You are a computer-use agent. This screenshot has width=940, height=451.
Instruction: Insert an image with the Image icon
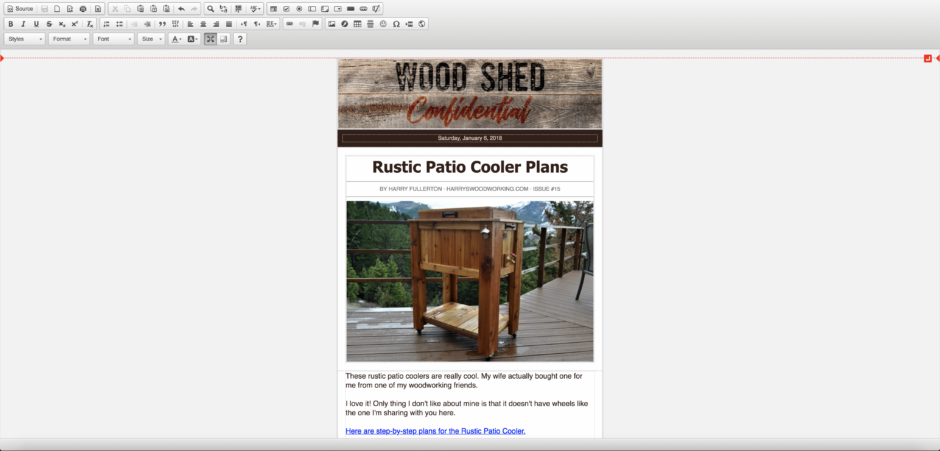tap(332, 24)
